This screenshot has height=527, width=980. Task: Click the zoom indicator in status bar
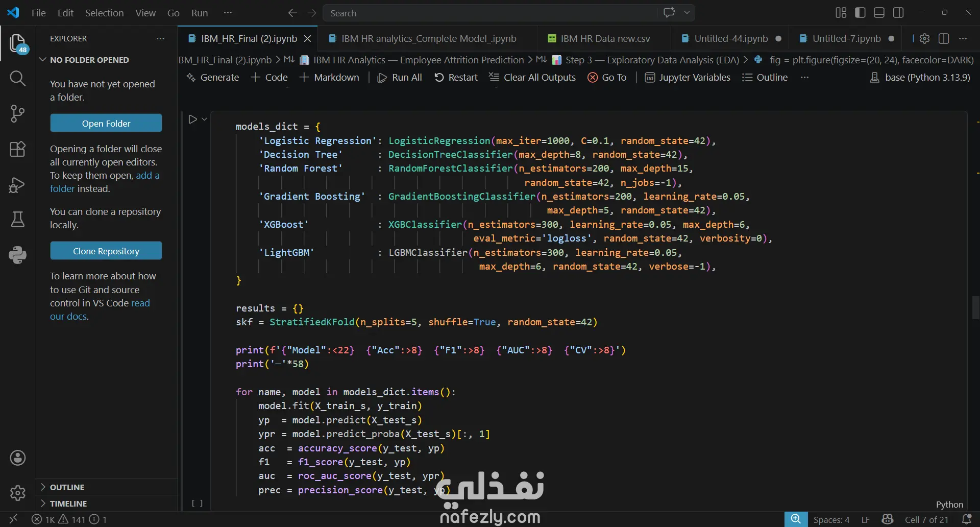point(796,519)
